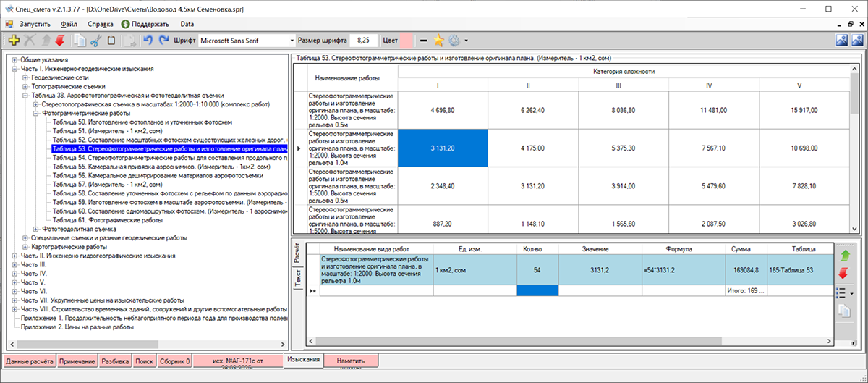868x383 pixels.
Task: Click the red down arrow in the top toolbar
Action: [x=60, y=41]
